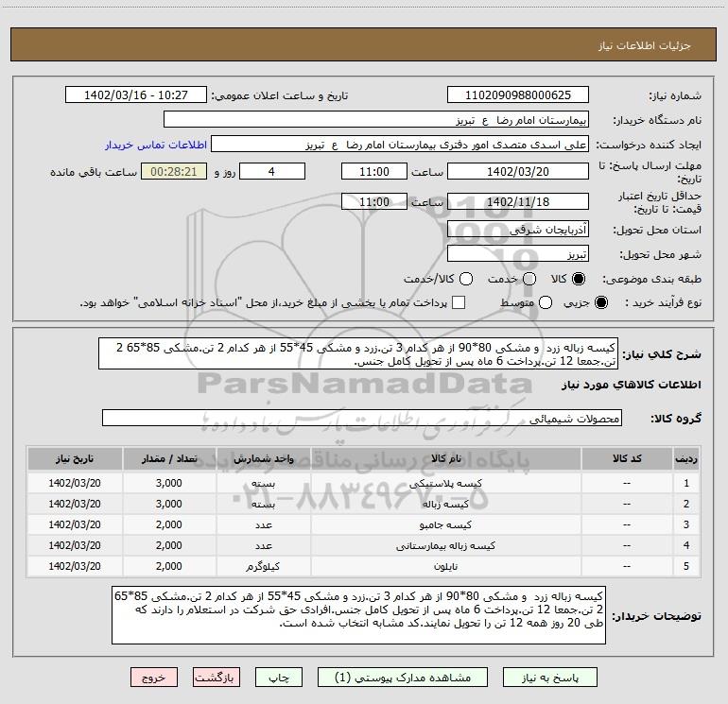Select the کیسه پلاستیکی item name
This screenshot has height=704, width=728.
[445, 483]
